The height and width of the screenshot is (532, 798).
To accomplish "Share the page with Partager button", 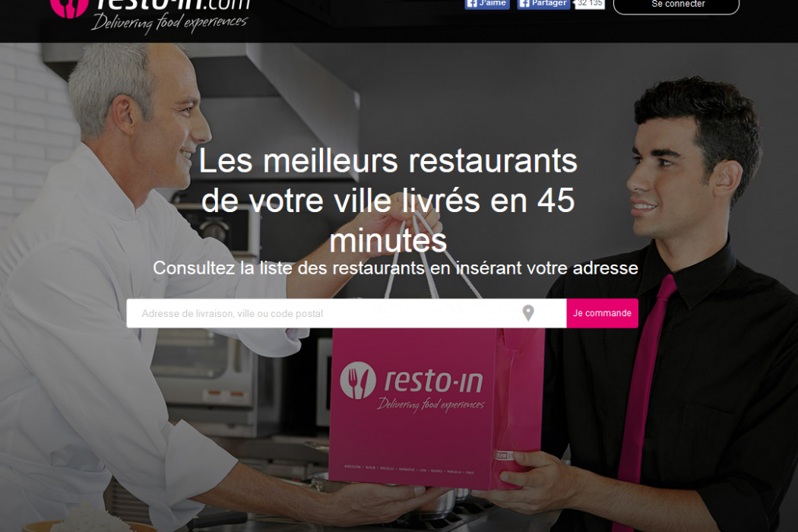I will 544,4.
